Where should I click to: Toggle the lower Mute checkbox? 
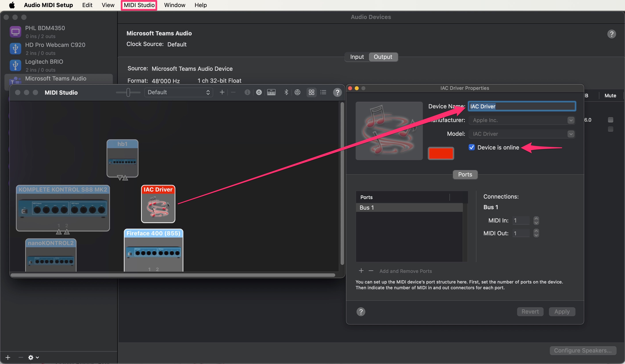(x=610, y=129)
